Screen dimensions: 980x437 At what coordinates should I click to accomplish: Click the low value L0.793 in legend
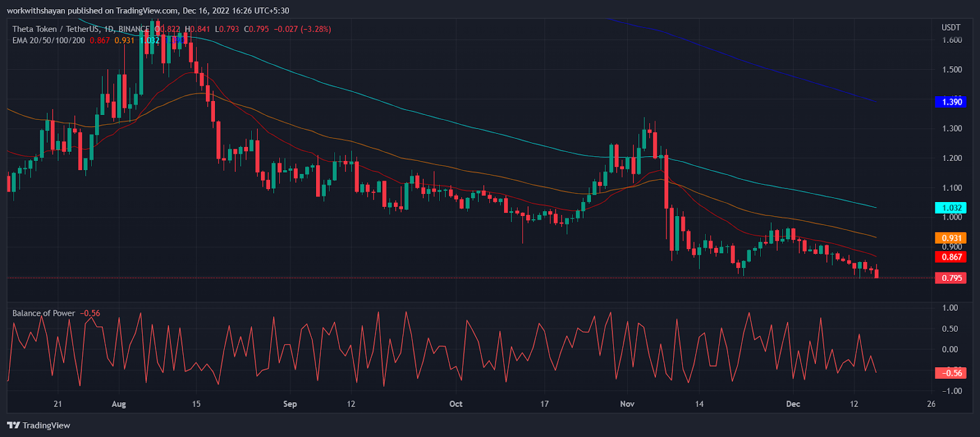(x=227, y=29)
